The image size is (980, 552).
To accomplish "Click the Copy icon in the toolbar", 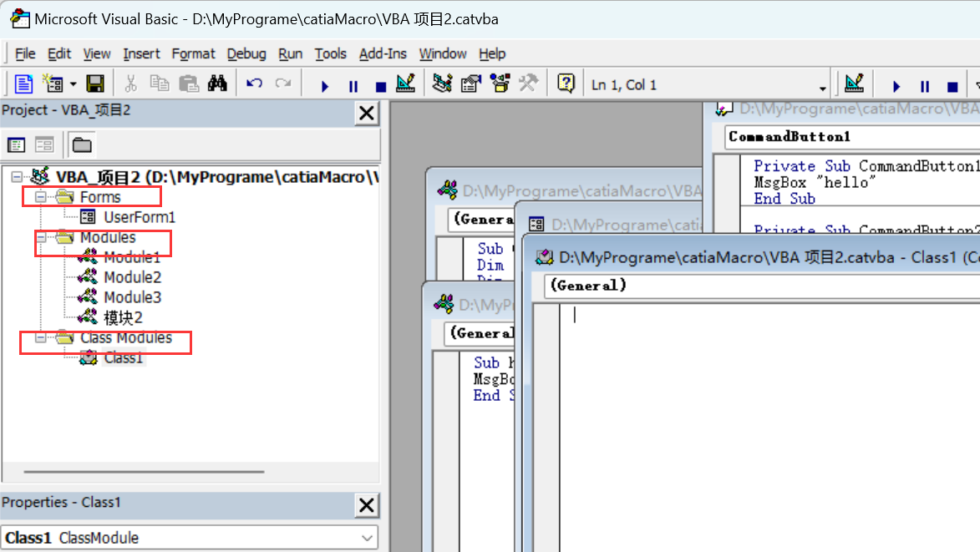I will point(160,84).
